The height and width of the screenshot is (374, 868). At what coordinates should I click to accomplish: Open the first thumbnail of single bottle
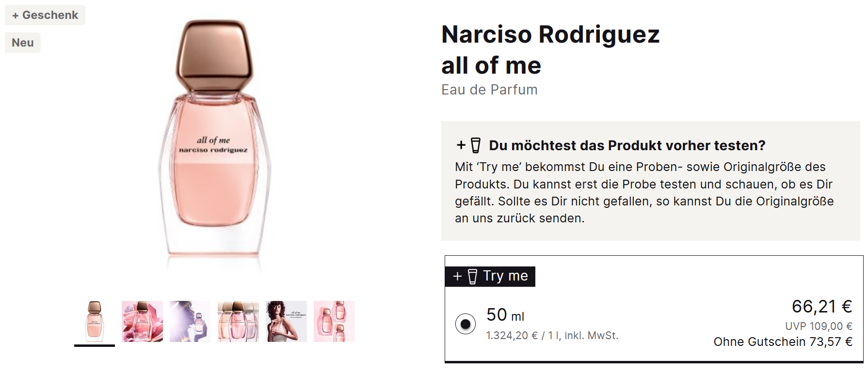[95, 321]
